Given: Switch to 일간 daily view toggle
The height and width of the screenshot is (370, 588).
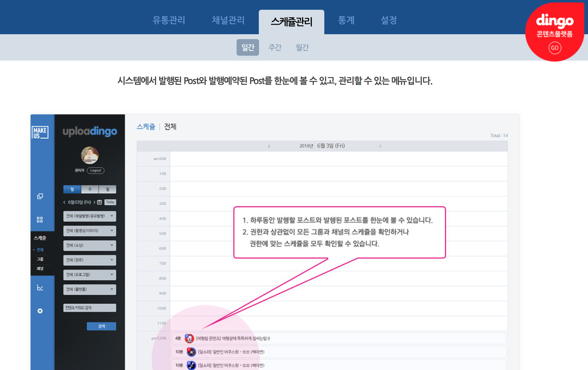Looking at the screenshot, I should coord(248,47).
